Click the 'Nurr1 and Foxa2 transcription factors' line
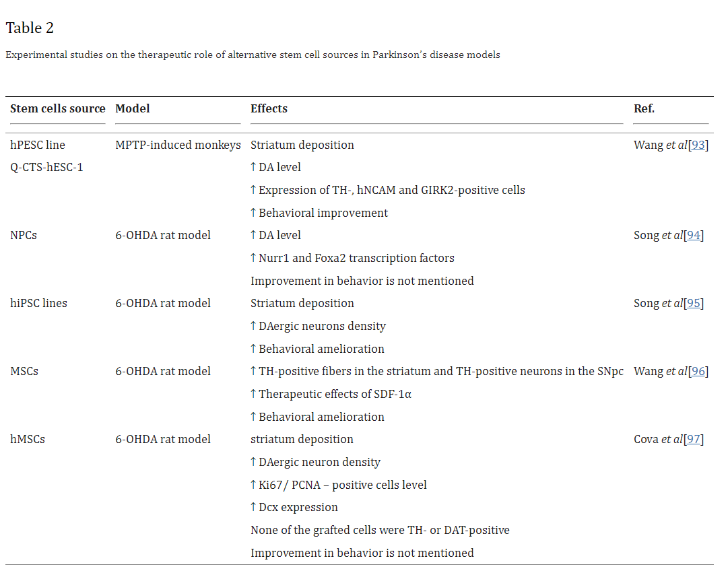Viewport: 728px width, 573px height. coord(356,258)
